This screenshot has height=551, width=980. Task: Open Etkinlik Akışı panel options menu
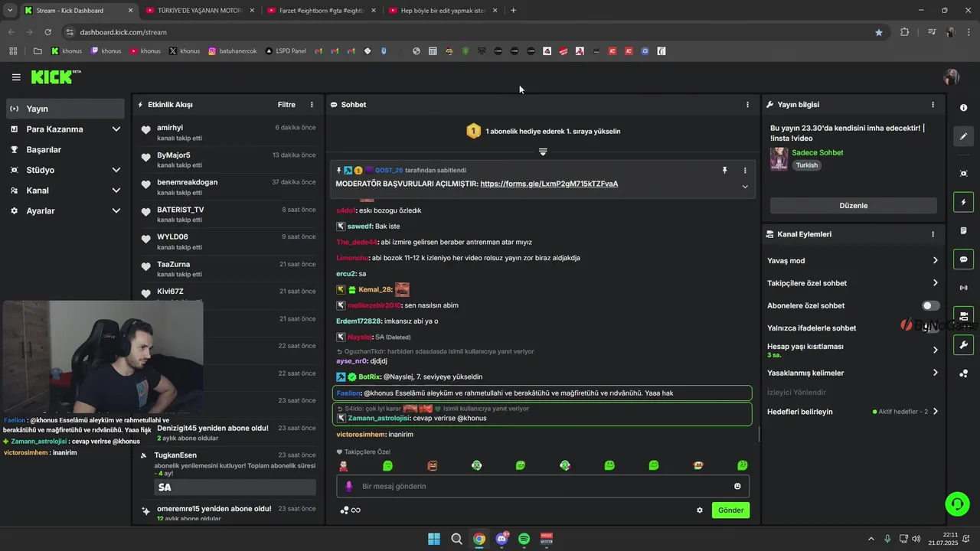coord(312,105)
